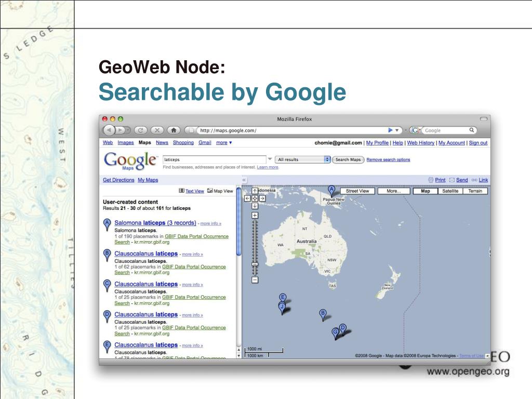
Task: Open Gmail in the top navigation
Action: tap(205, 142)
